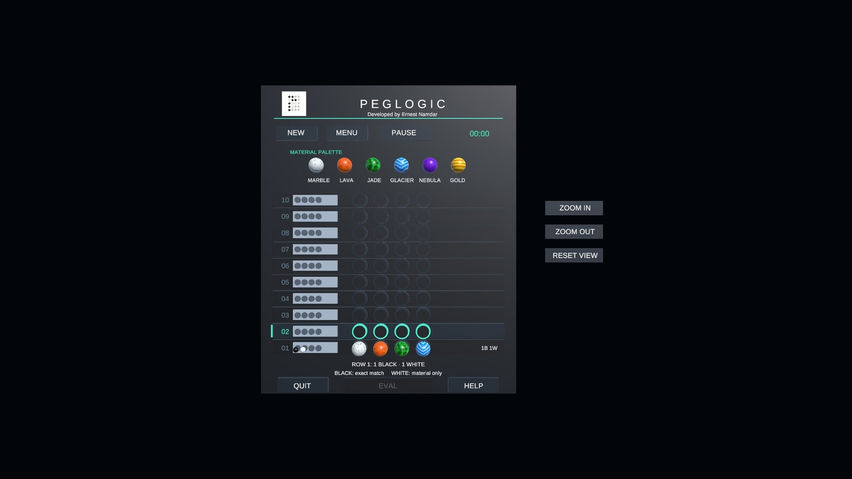Click the 00:00 timer readout
Image resolution: width=852 pixels, height=479 pixels.
click(x=479, y=134)
